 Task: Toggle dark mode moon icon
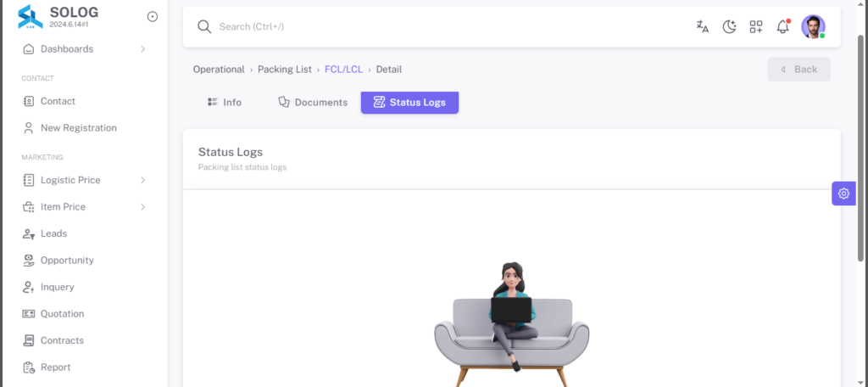pos(729,26)
